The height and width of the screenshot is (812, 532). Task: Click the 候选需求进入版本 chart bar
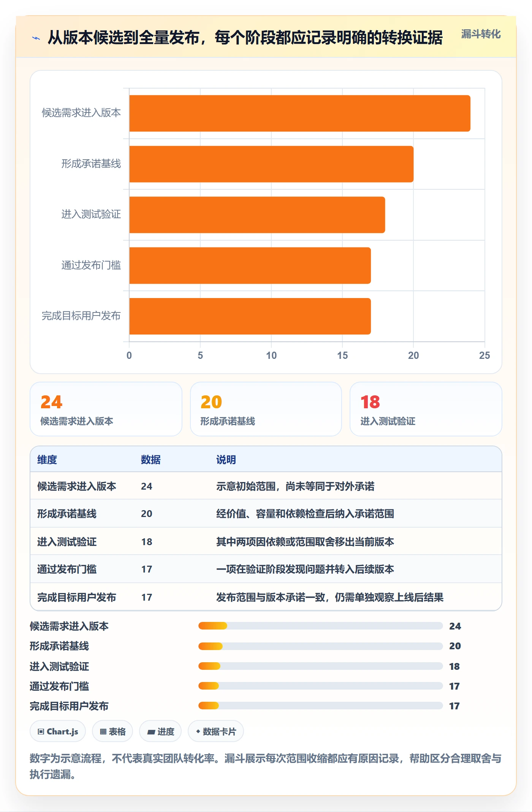pos(299,113)
